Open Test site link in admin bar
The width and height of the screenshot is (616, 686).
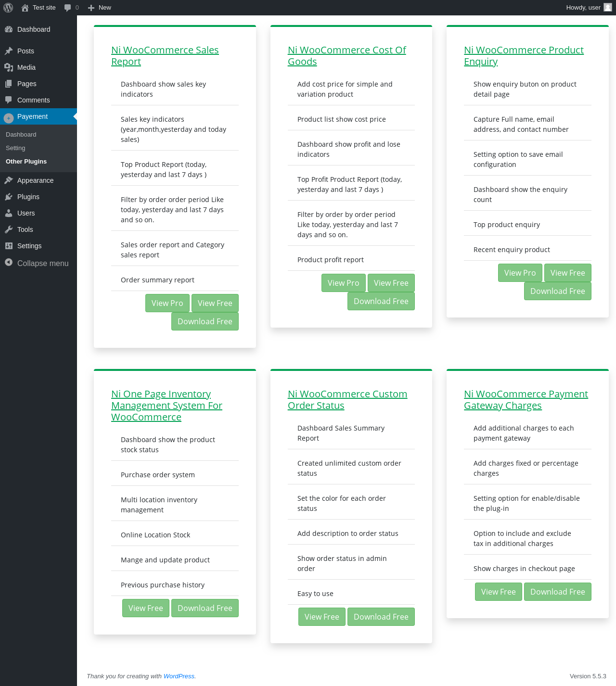coord(44,8)
